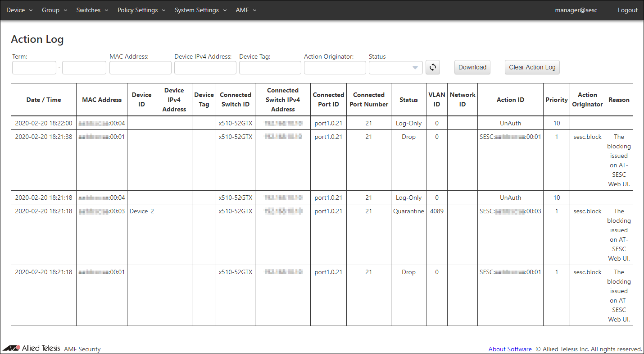Click the Device Tag filter field
This screenshot has height=354, width=644.
pyautogui.click(x=270, y=68)
